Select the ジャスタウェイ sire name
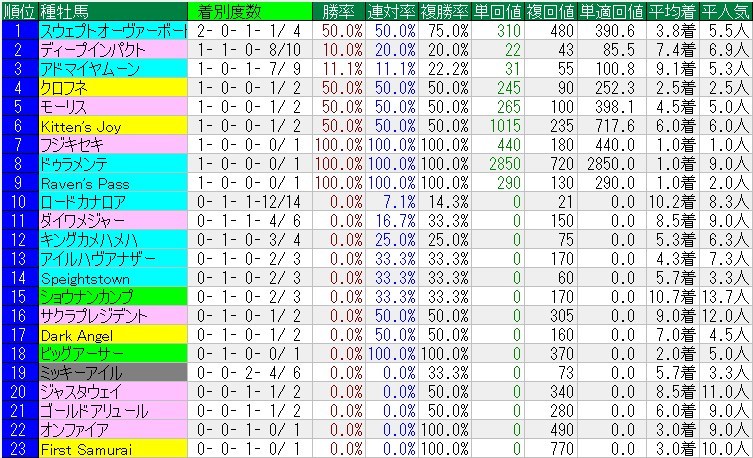This screenshot has width=753, height=458. point(113,392)
